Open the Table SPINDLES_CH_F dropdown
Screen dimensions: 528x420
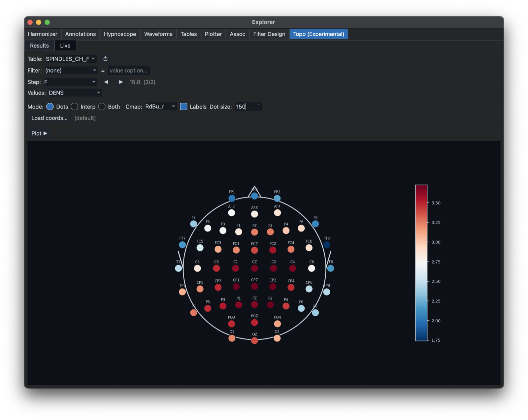71,59
